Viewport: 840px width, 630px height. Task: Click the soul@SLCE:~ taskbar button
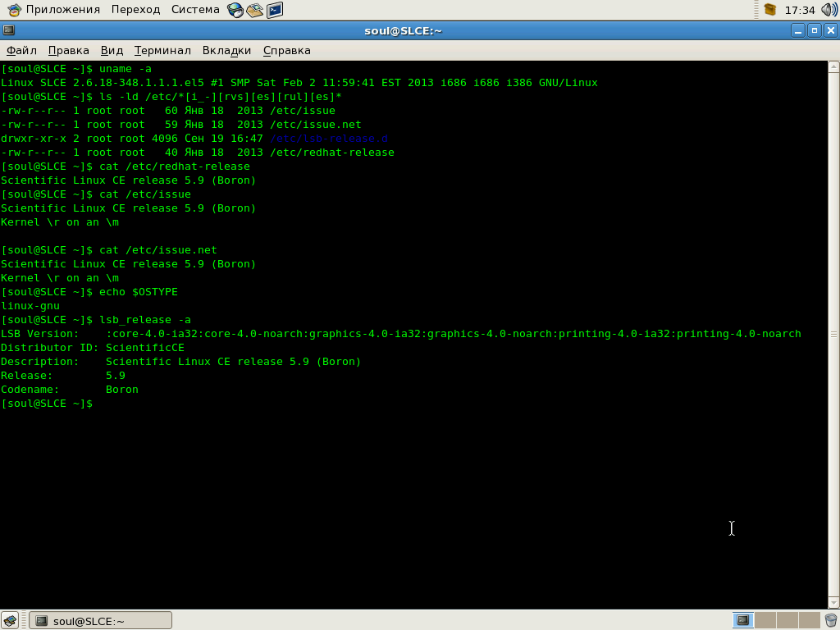tap(100, 620)
